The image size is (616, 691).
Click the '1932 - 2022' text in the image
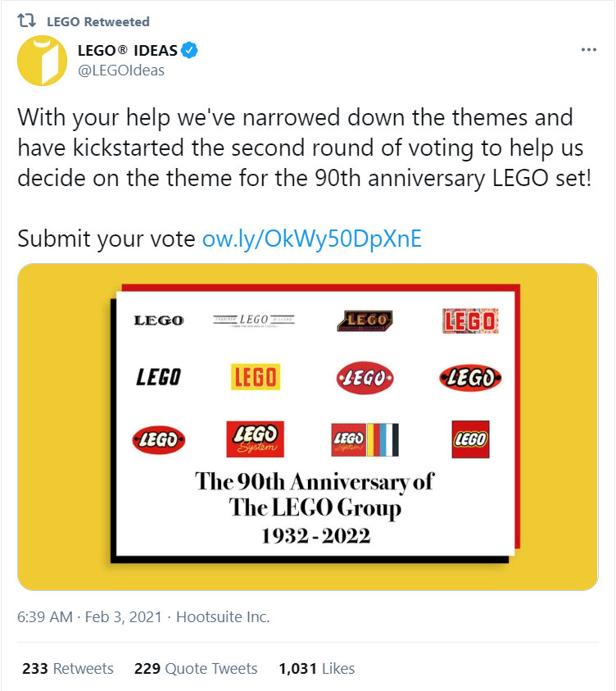pos(315,537)
